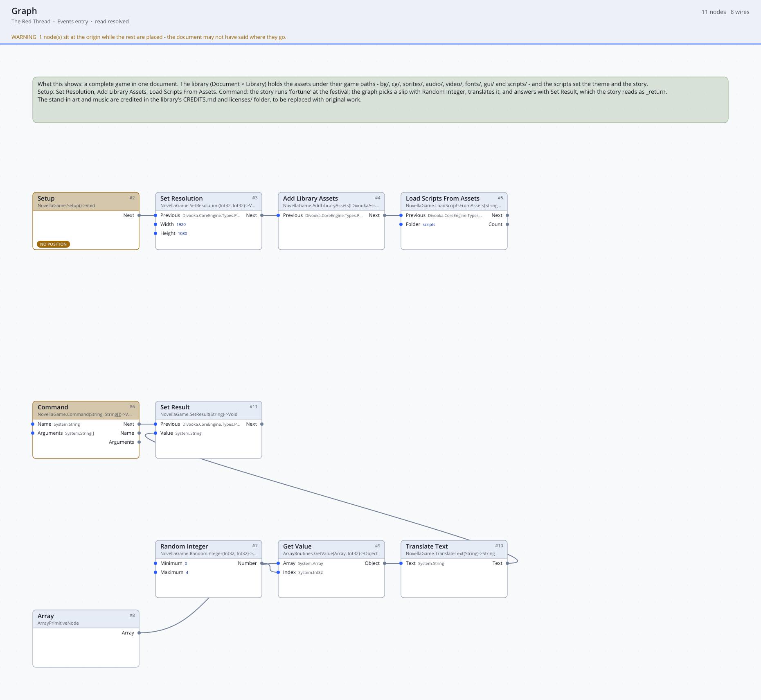Click node number #7 label
This screenshot has width=761, height=700.
point(255,546)
